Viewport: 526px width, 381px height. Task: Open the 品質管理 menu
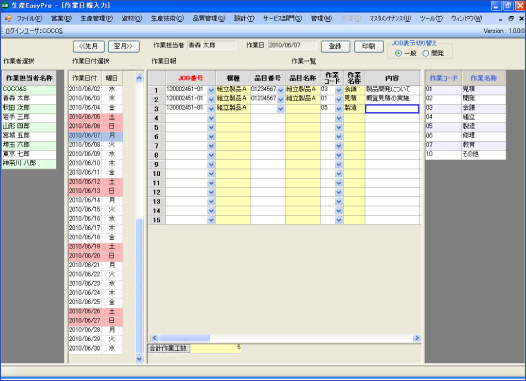(x=209, y=19)
